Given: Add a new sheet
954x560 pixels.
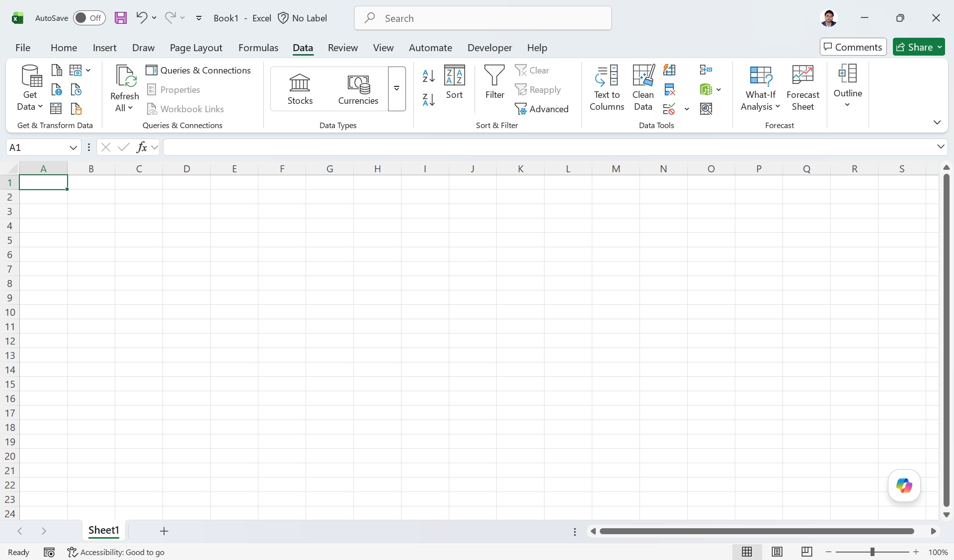Looking at the screenshot, I should pyautogui.click(x=164, y=531).
